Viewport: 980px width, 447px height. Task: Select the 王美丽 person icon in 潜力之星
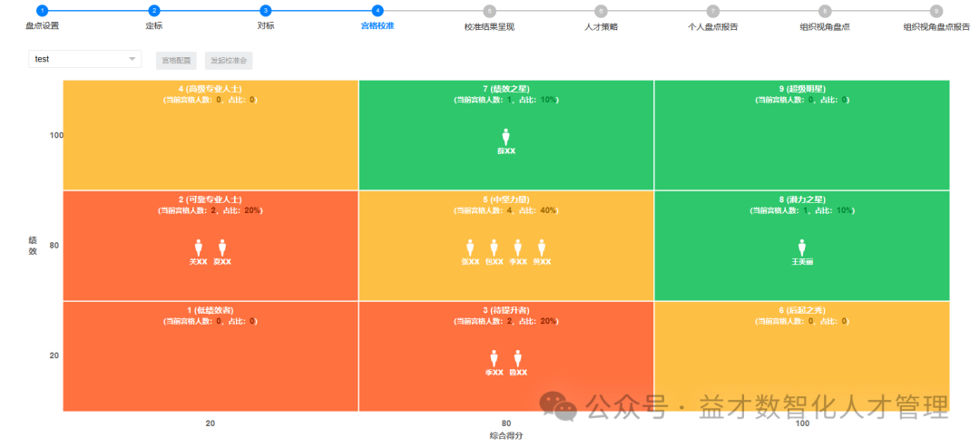pos(802,248)
